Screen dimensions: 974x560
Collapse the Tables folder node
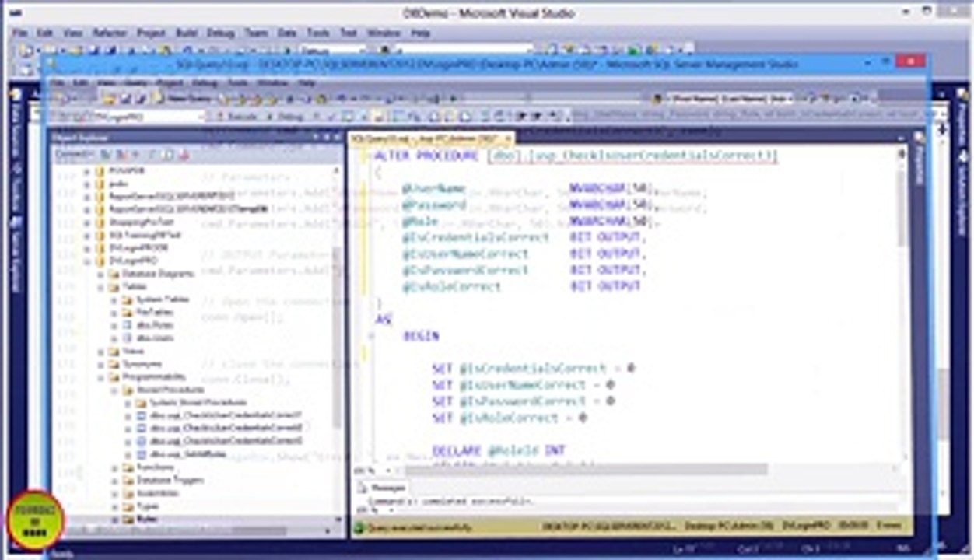(102, 286)
